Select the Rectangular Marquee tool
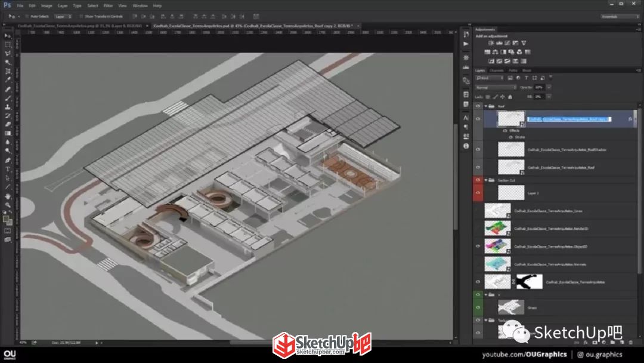This screenshot has height=363, width=644. [7, 45]
